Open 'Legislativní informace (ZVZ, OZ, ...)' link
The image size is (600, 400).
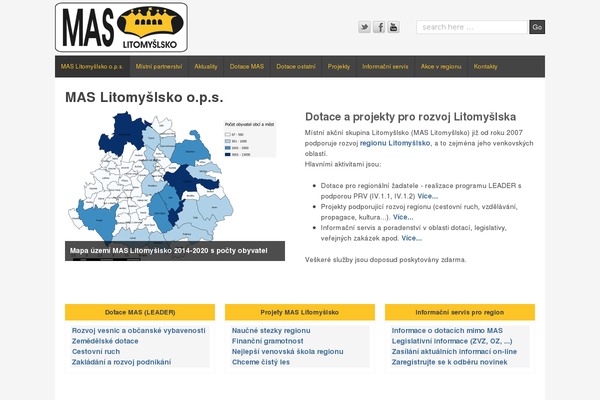452,341
